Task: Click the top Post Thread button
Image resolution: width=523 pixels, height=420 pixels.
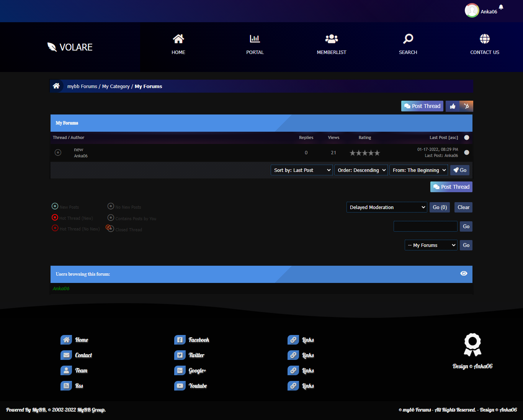Action: [x=422, y=106]
